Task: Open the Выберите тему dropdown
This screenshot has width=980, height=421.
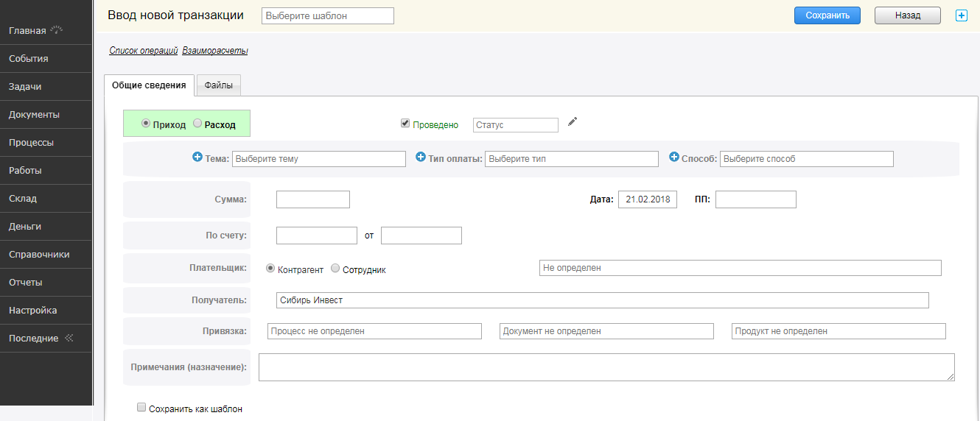Action: (x=318, y=159)
